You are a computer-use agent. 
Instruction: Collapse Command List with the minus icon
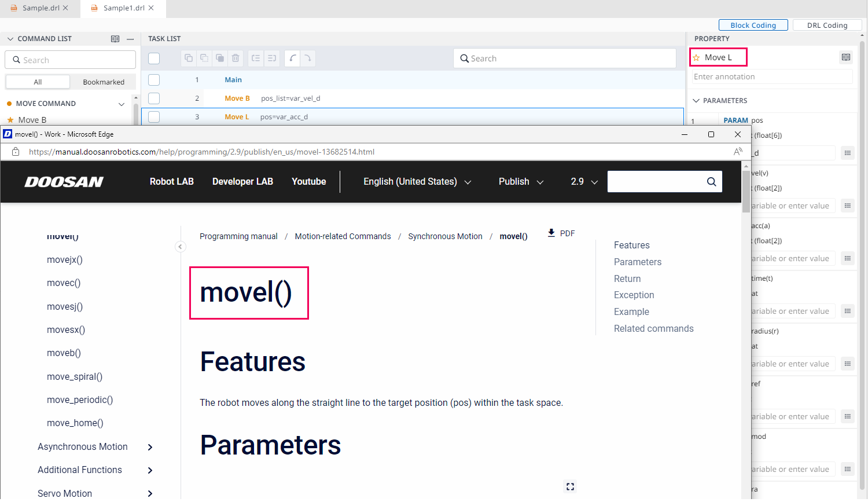pyautogui.click(x=130, y=39)
